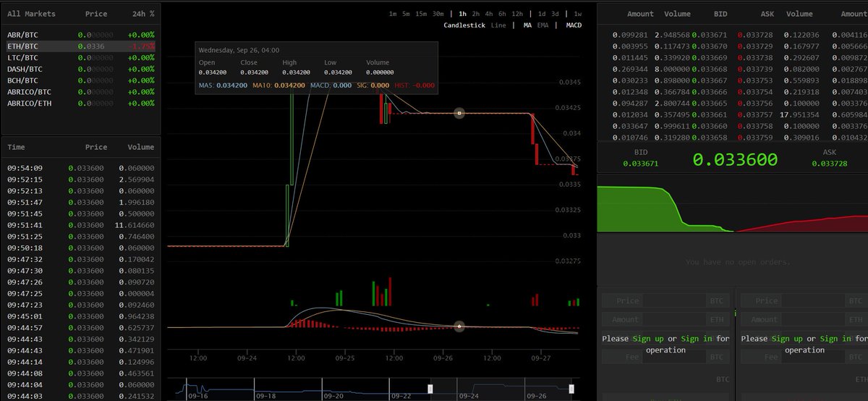Click the 09:51:41 trade row

click(x=80, y=225)
